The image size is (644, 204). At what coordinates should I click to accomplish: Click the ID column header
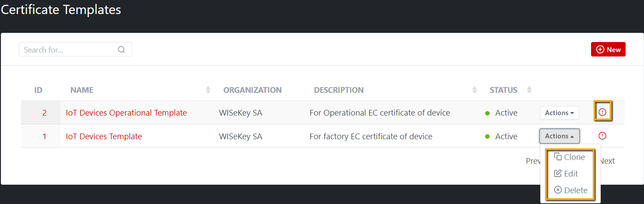pyautogui.click(x=38, y=90)
